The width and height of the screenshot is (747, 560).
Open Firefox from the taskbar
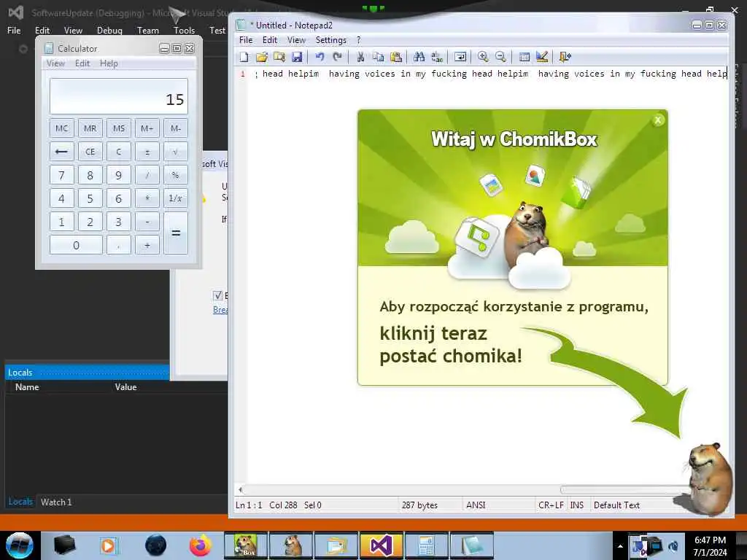201,545
